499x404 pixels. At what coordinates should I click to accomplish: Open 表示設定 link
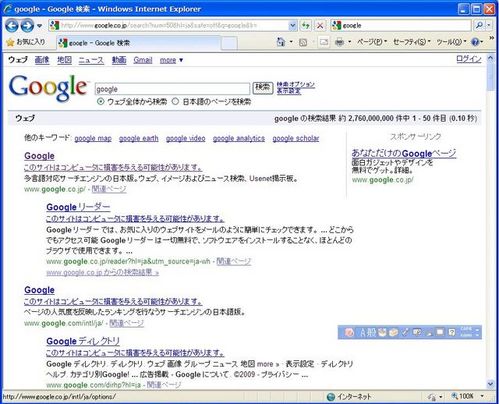tap(289, 91)
